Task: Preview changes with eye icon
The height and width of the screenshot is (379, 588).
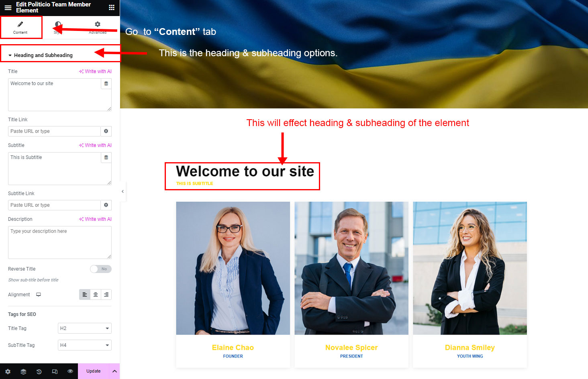Action: (x=70, y=371)
